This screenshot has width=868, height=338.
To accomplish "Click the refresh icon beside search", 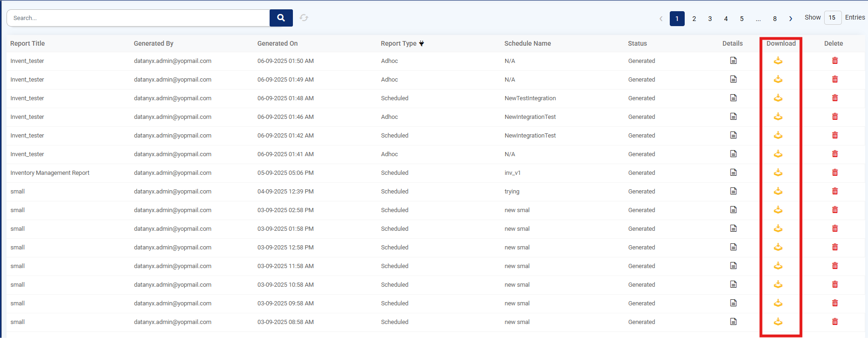I will click(x=304, y=18).
